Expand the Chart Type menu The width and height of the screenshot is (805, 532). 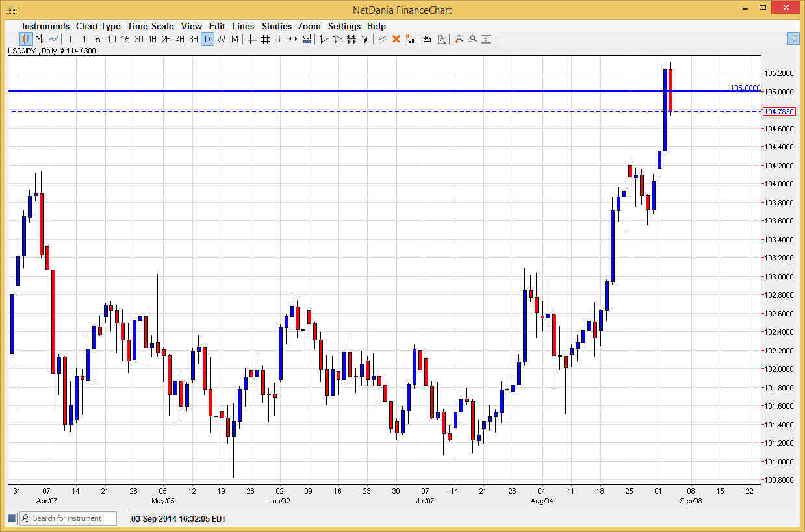click(98, 26)
